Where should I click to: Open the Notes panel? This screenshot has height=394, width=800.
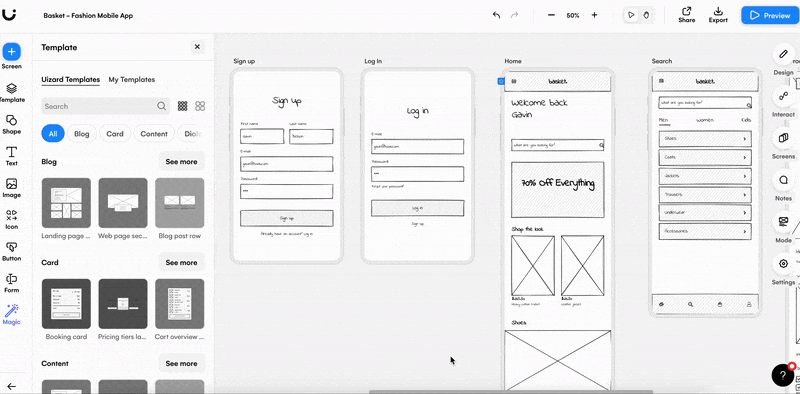pyautogui.click(x=783, y=180)
